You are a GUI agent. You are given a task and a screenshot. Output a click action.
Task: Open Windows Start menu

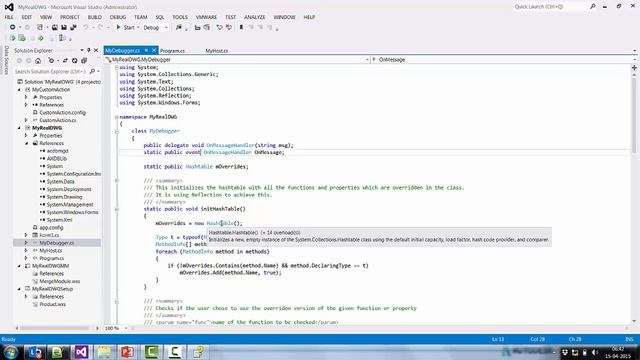point(11,352)
